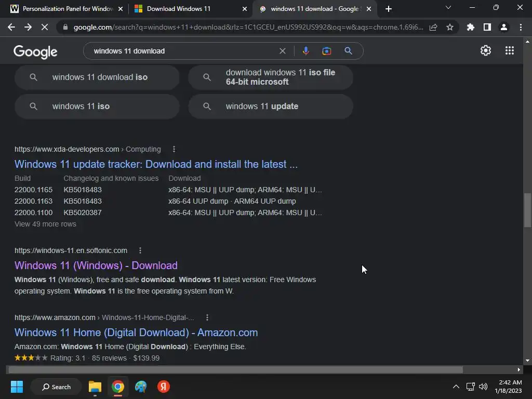
Task: Stop loading the page
Action: [45, 27]
